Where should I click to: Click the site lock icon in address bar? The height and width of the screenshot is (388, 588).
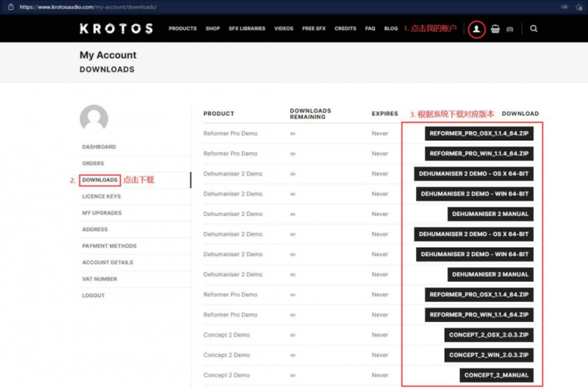click(x=11, y=6)
